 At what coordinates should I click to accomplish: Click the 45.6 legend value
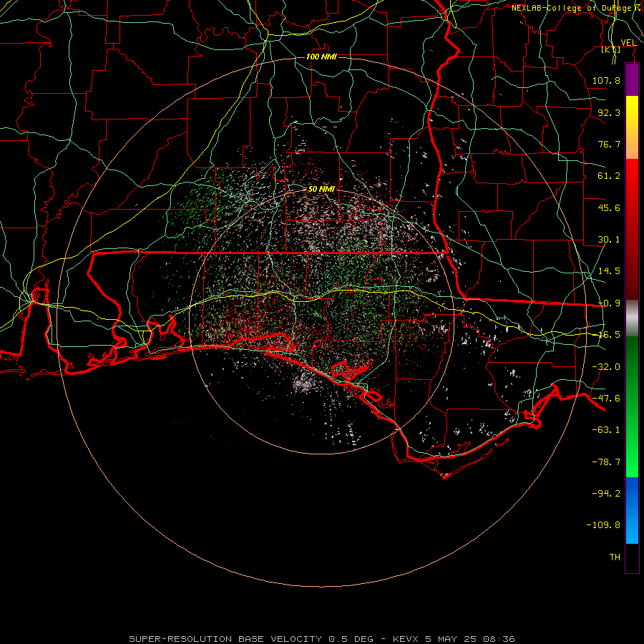pos(609,208)
